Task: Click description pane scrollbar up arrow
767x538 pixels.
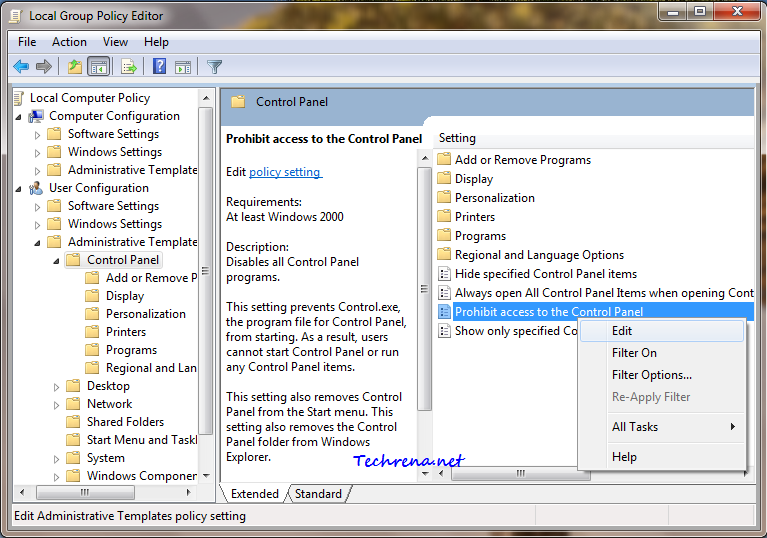Action: pos(425,158)
